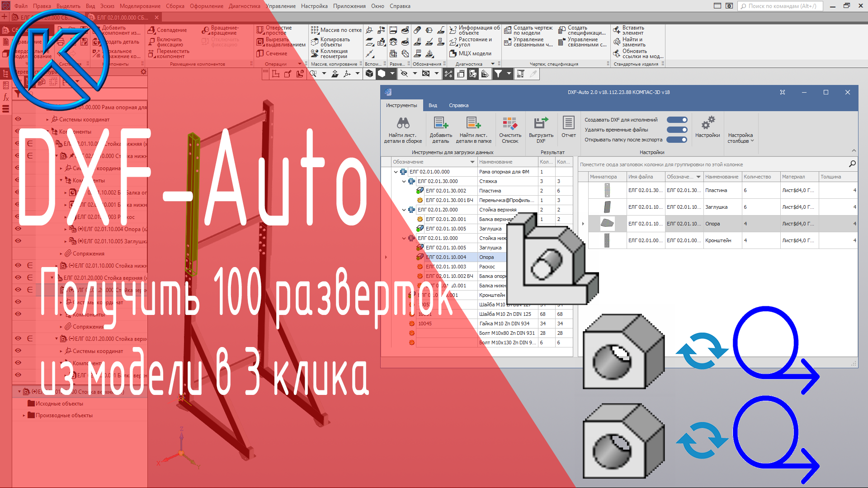Click the Очистить Список icon

point(510,123)
